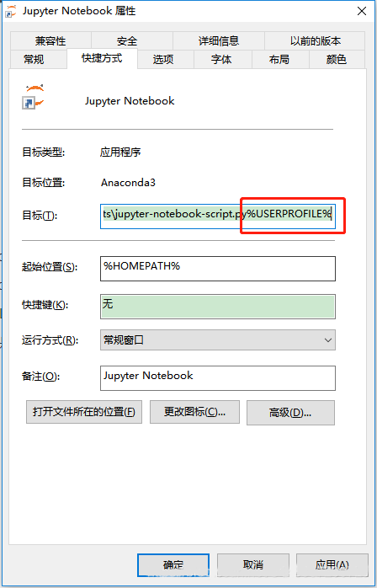
Task: Select the 字体 tab
Action: 223,59
